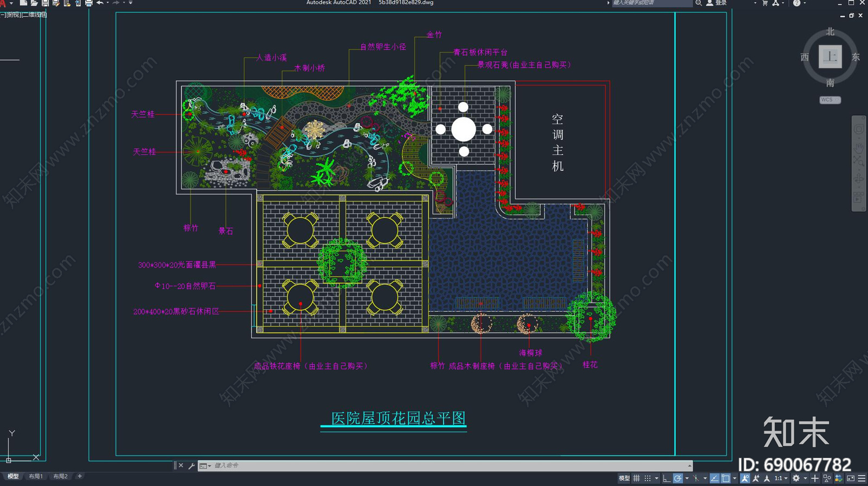Open the Autodesk App Store cart
The height and width of the screenshot is (486, 868).
click(765, 3)
